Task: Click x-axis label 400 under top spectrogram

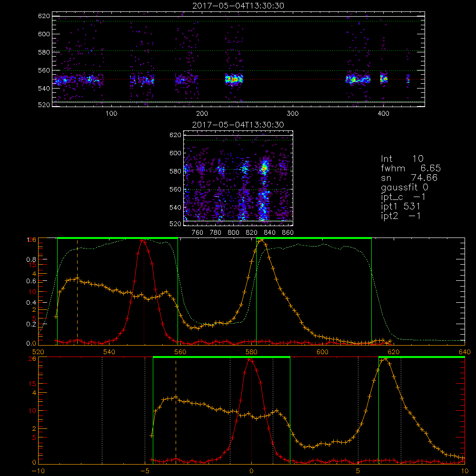Action: pos(383,114)
